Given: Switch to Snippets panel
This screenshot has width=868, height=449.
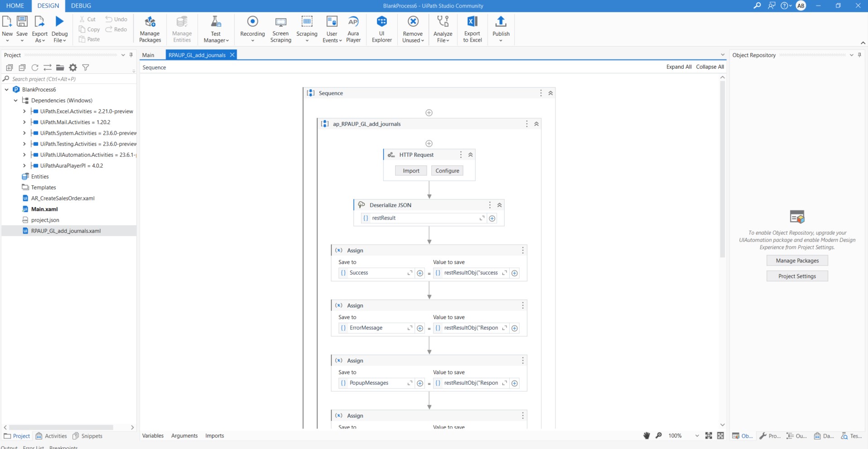Looking at the screenshot, I should click(x=87, y=436).
